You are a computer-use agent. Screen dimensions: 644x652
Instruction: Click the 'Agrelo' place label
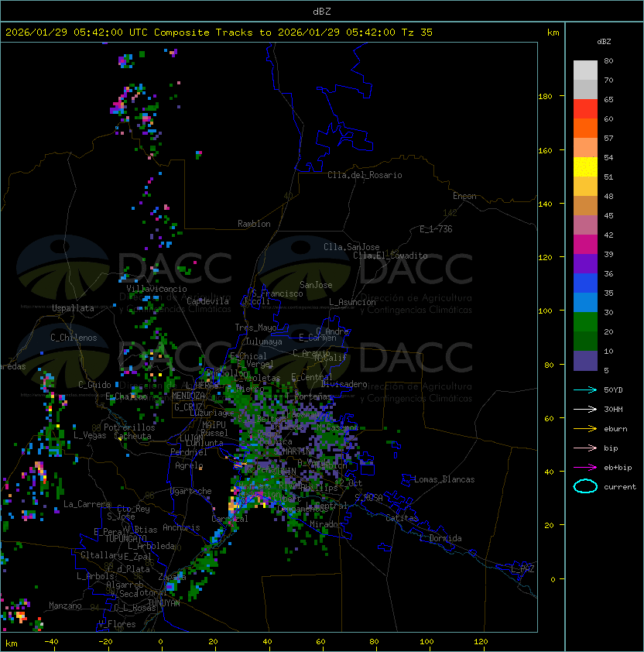click(189, 465)
